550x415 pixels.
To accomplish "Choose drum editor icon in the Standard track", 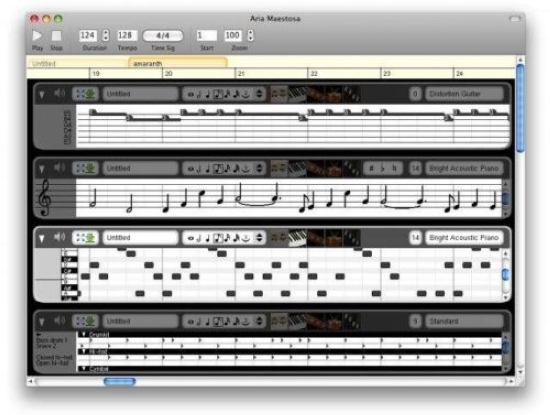I will (x=334, y=321).
